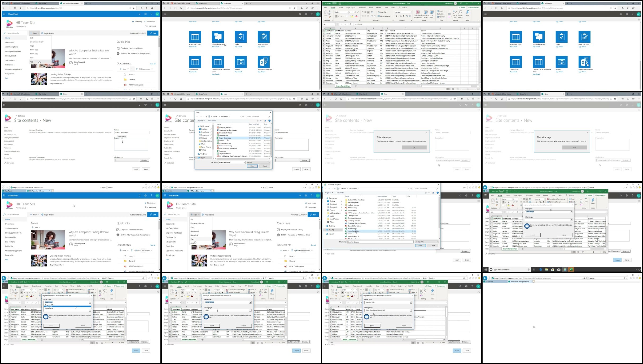Viewport: 643px width, 364px height.
Task: Click help icon in Choose File to Upload dialog
Action: (x=438, y=193)
